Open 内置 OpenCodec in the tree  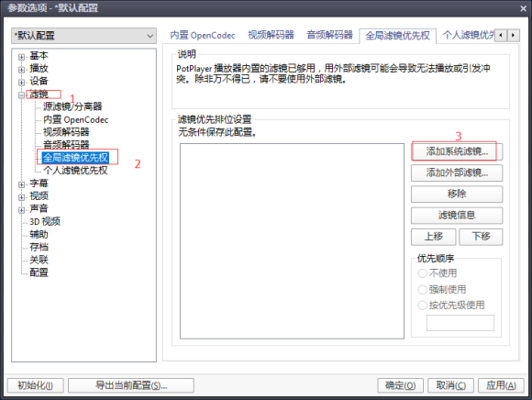tap(75, 119)
